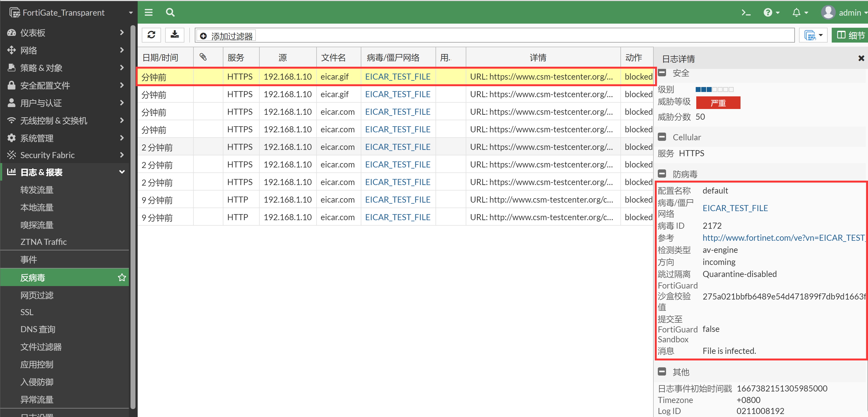Click the search magnifier in header
This screenshot has width=868, height=417.
pyautogui.click(x=170, y=13)
